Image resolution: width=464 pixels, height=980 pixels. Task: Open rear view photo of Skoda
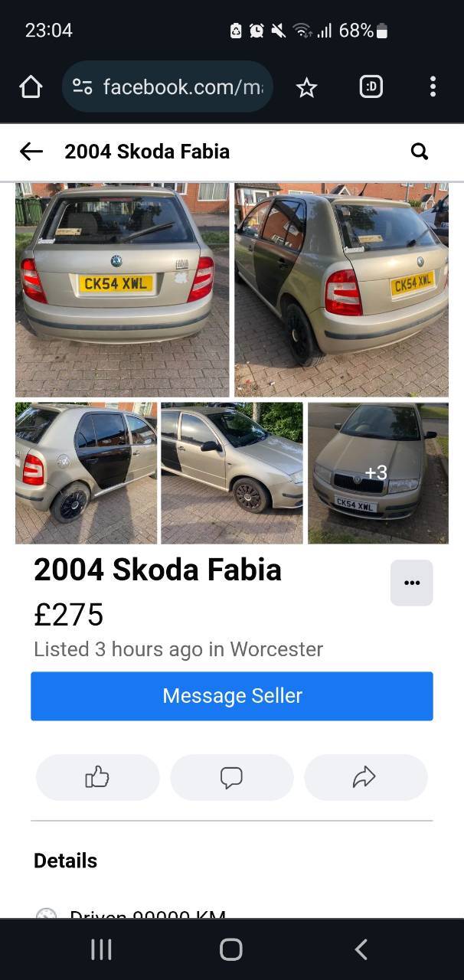[x=123, y=289]
